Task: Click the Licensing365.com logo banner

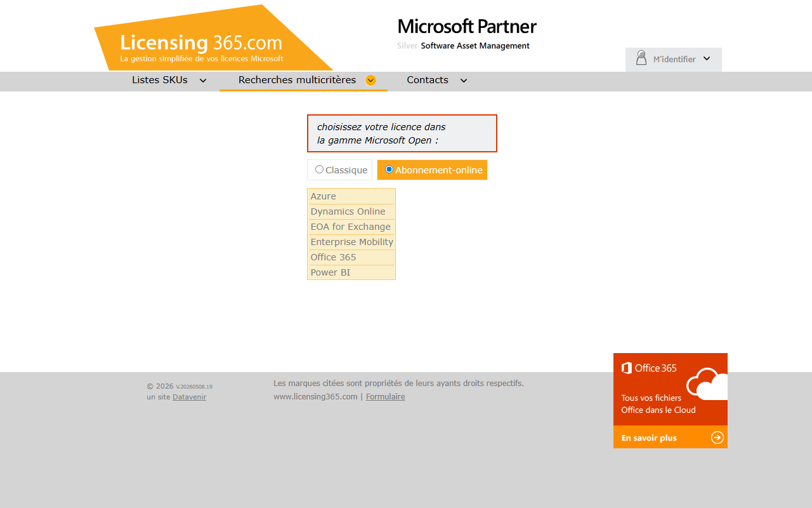Action: tap(213, 38)
